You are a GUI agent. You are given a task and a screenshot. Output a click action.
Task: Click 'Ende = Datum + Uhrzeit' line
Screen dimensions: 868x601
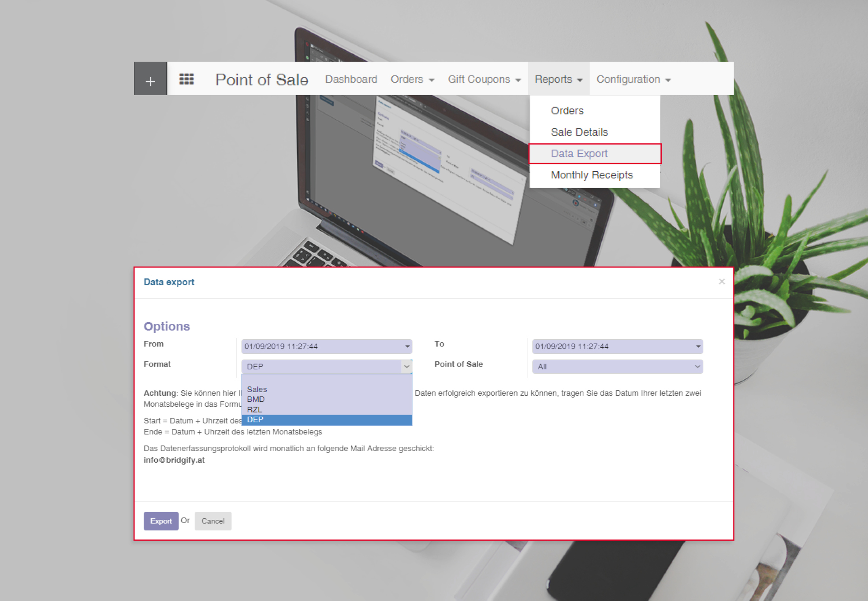233,432
